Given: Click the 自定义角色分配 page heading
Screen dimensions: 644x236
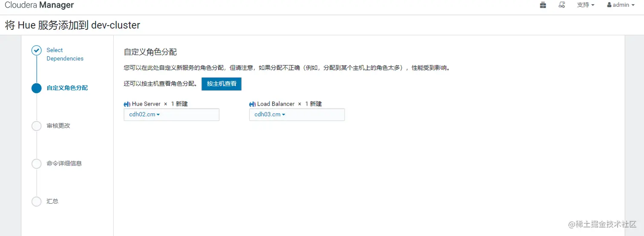Looking at the screenshot, I should pyautogui.click(x=150, y=52).
